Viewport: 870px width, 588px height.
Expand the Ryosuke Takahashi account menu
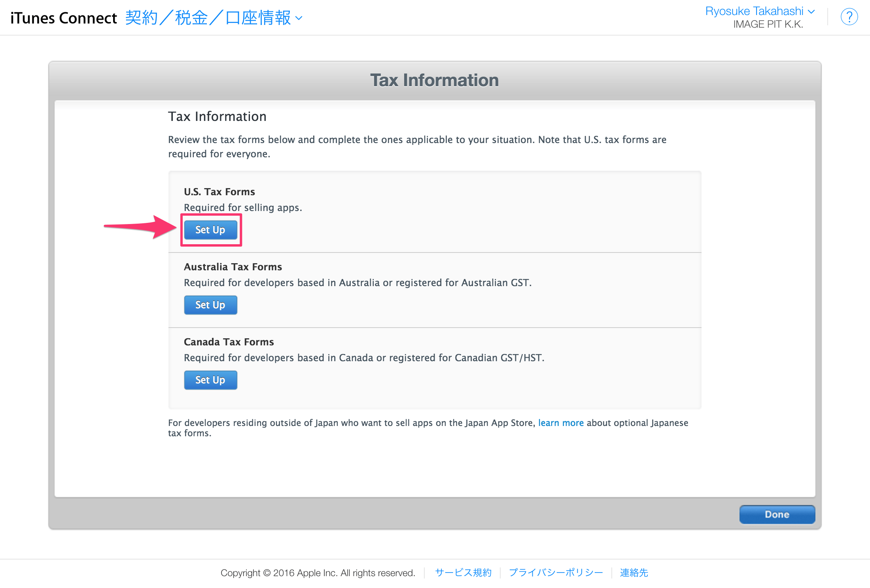click(760, 11)
